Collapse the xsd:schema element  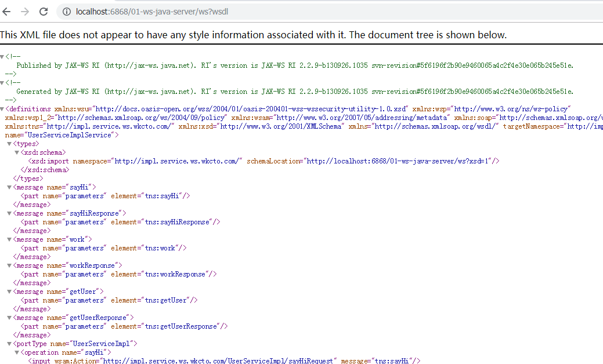[17, 153]
